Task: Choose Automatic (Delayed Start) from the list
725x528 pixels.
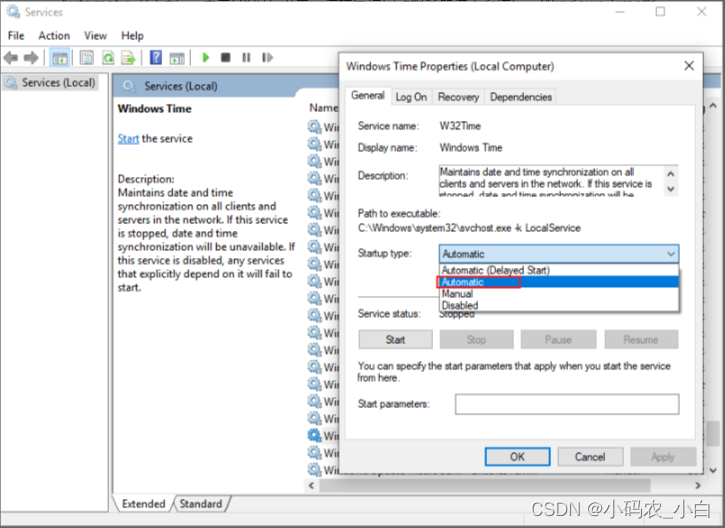Action: (x=496, y=270)
